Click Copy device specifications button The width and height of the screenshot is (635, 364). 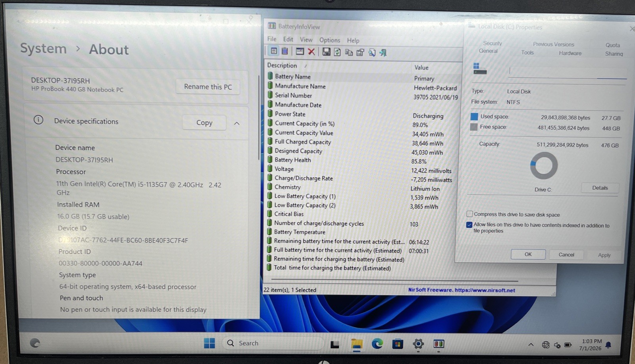204,123
